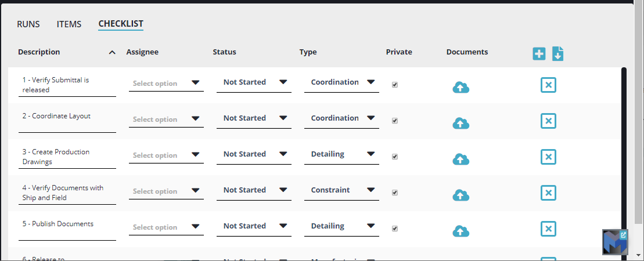Switch to the ITEMS tab

[x=69, y=24]
